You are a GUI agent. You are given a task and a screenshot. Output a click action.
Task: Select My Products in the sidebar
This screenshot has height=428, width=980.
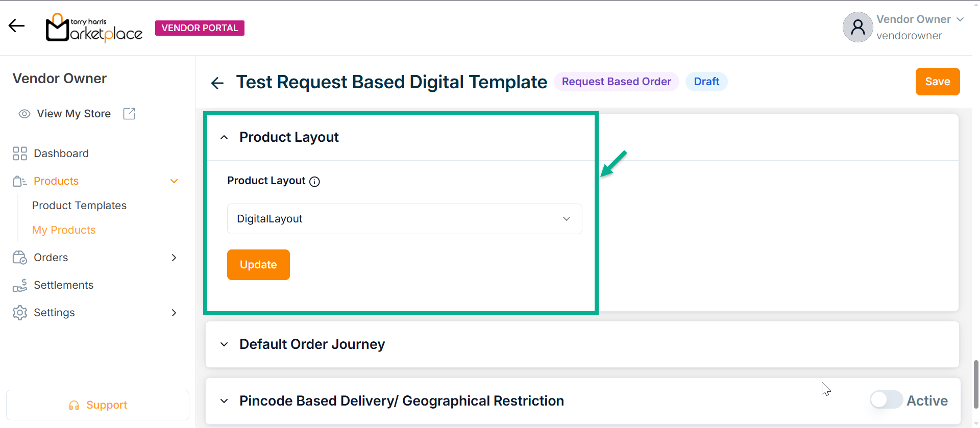point(64,230)
